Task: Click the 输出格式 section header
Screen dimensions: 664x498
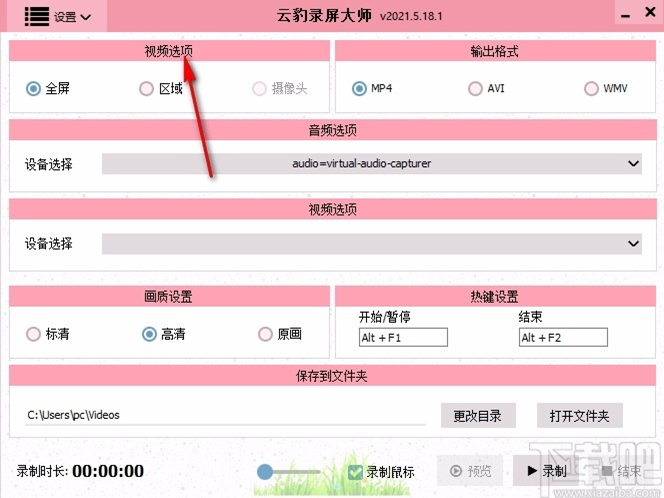Action: pyautogui.click(x=495, y=51)
